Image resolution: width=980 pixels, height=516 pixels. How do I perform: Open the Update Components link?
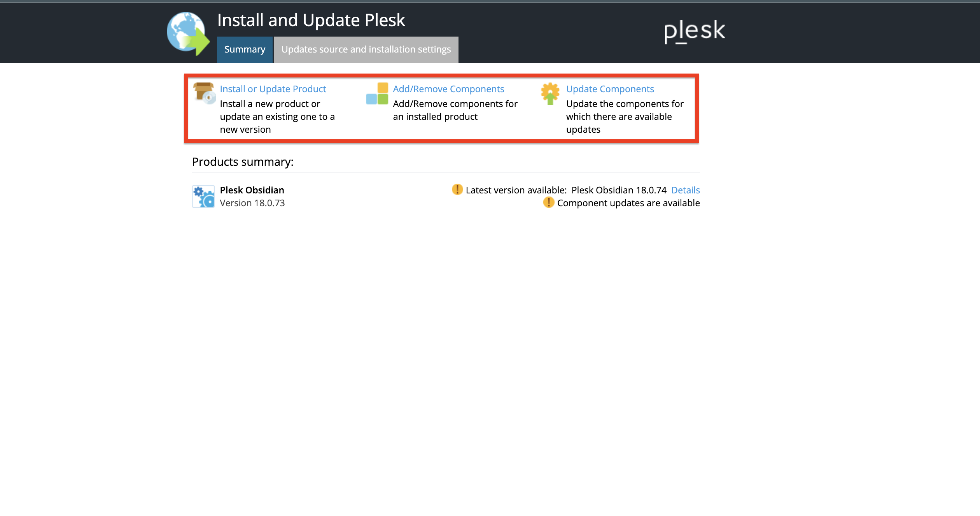coord(610,89)
